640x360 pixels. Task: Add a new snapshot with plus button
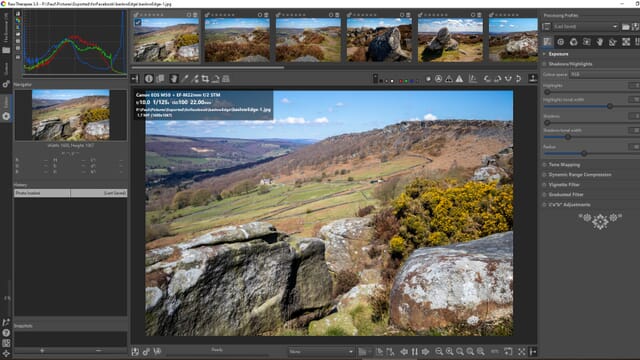pos(42,350)
